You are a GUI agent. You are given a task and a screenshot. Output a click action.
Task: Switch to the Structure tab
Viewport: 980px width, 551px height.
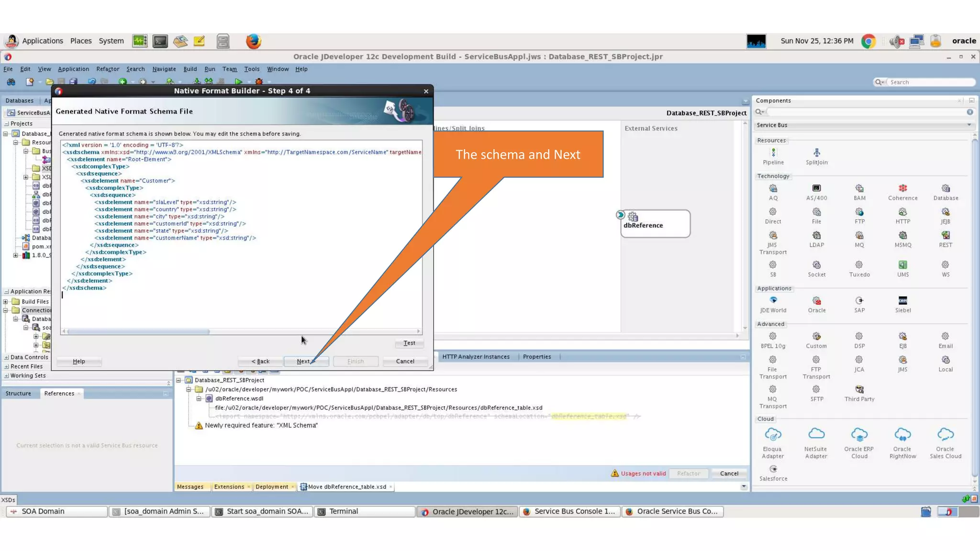18,393
